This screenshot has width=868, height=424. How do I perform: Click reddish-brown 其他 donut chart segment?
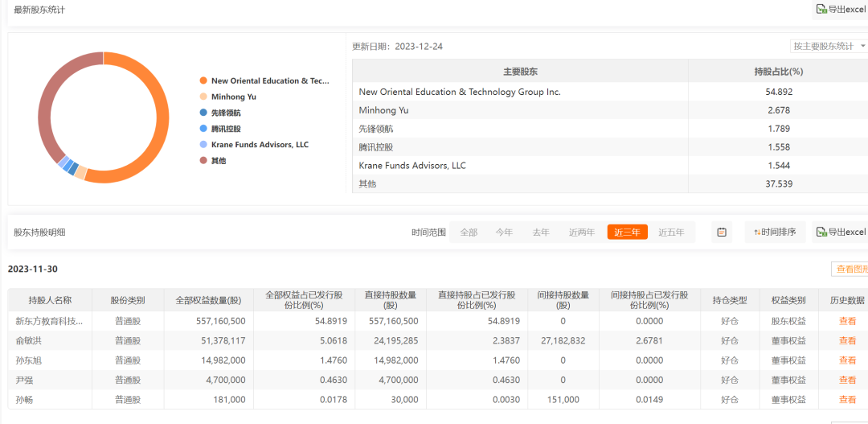[45, 105]
